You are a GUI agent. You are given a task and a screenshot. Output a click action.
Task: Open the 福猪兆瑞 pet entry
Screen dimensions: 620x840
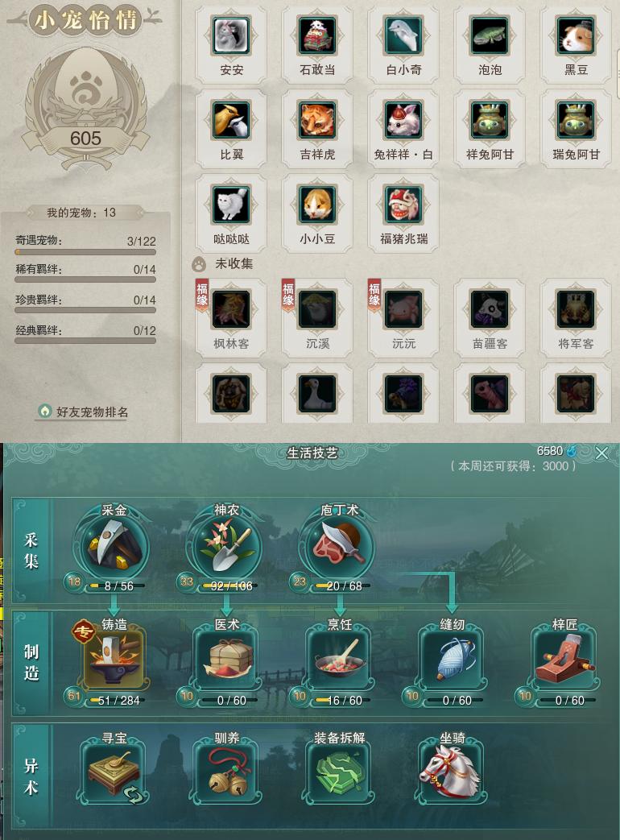tap(403, 205)
